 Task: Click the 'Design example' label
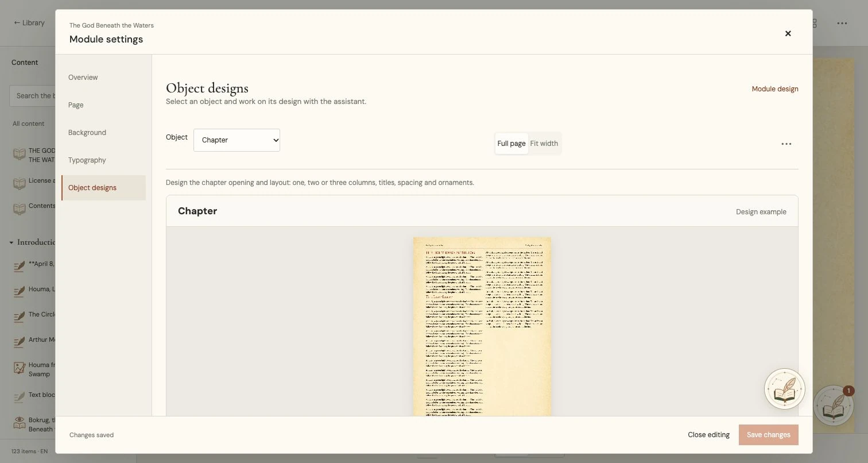(761, 212)
